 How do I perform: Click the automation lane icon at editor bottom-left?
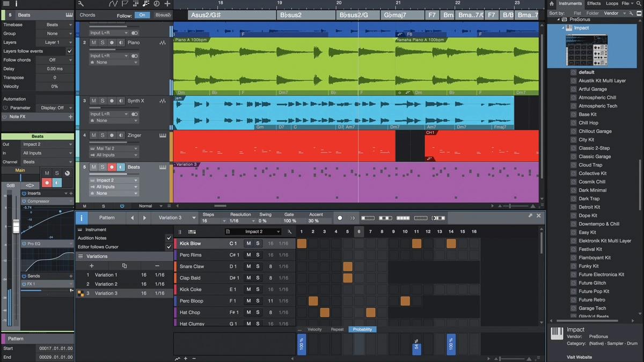pos(178,358)
